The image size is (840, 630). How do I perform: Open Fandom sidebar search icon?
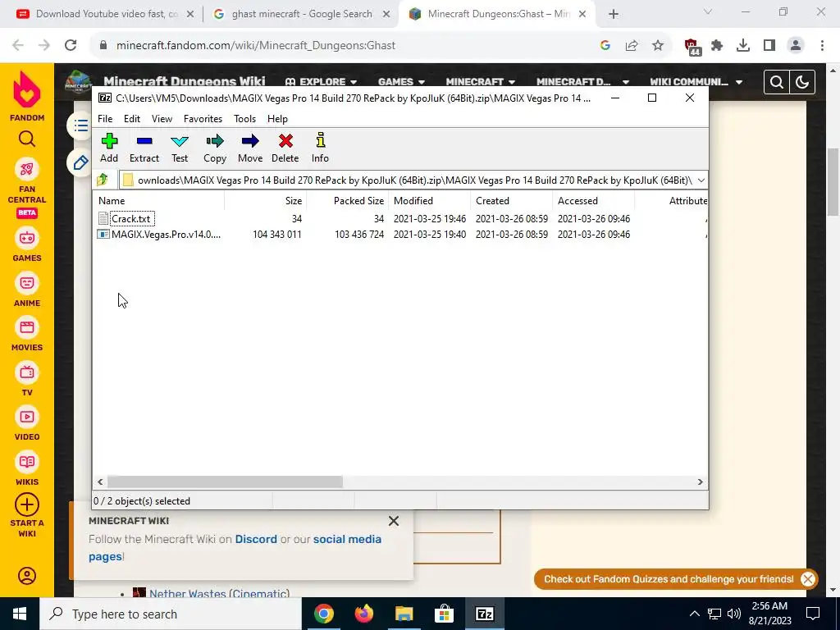tap(27, 139)
